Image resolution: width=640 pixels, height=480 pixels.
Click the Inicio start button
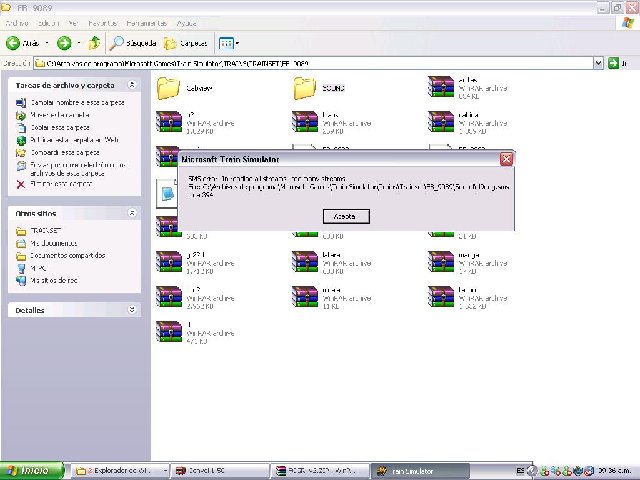30,470
